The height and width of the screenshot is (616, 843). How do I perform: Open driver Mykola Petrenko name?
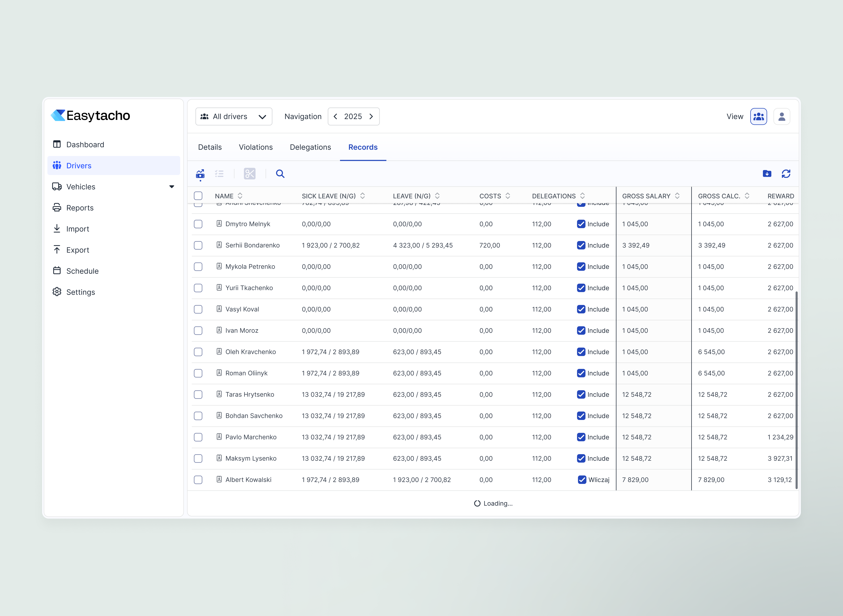pos(250,267)
